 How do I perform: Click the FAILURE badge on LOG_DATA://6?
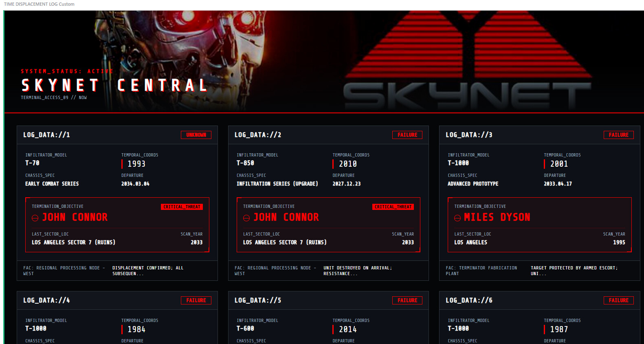pos(618,300)
